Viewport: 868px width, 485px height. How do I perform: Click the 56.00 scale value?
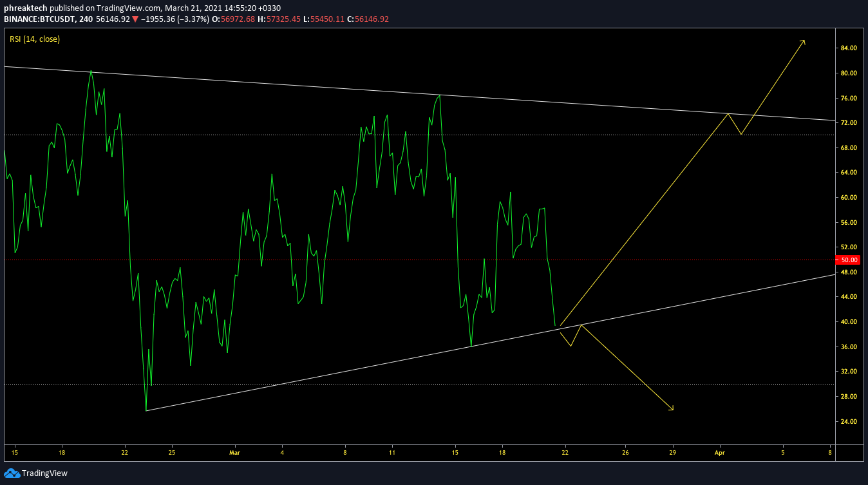[849, 223]
